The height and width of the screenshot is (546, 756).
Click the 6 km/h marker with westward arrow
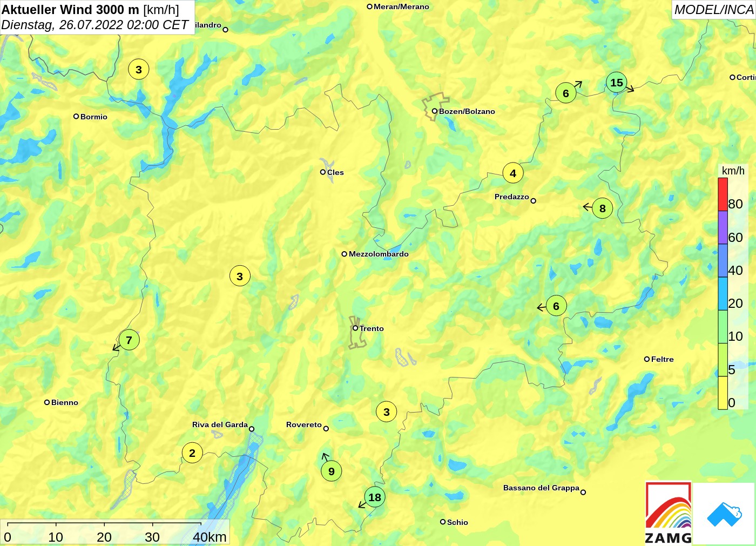pos(556,306)
